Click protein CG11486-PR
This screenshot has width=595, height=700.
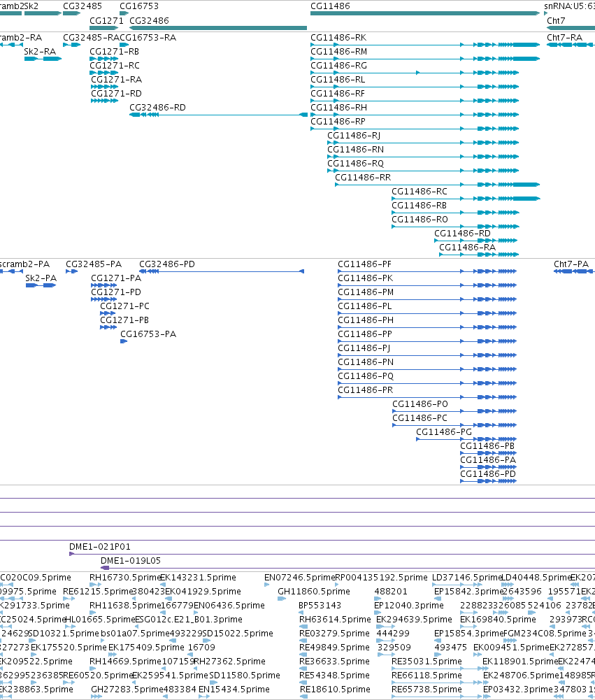pyautogui.click(x=365, y=390)
